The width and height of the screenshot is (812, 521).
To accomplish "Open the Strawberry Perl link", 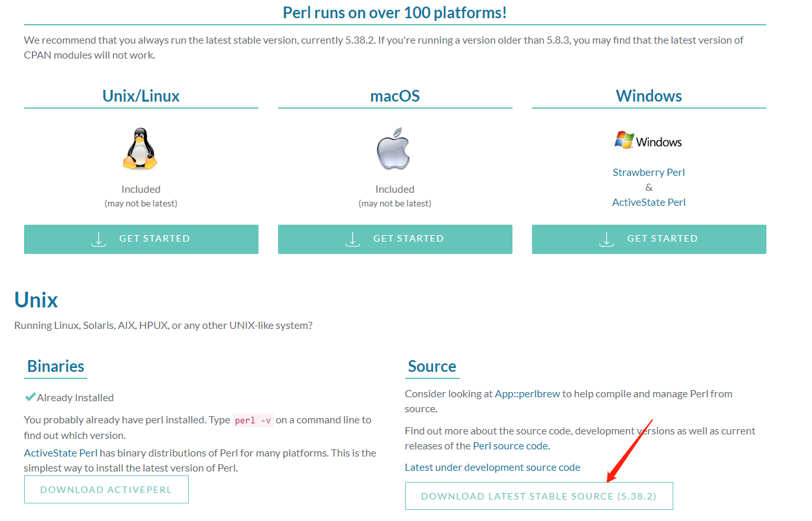I will tap(649, 173).
